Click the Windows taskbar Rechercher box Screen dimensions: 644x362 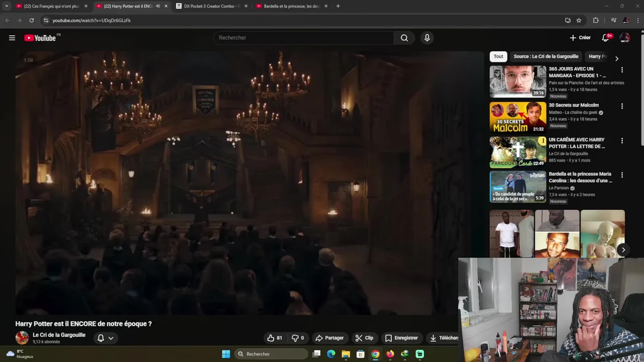(272, 354)
